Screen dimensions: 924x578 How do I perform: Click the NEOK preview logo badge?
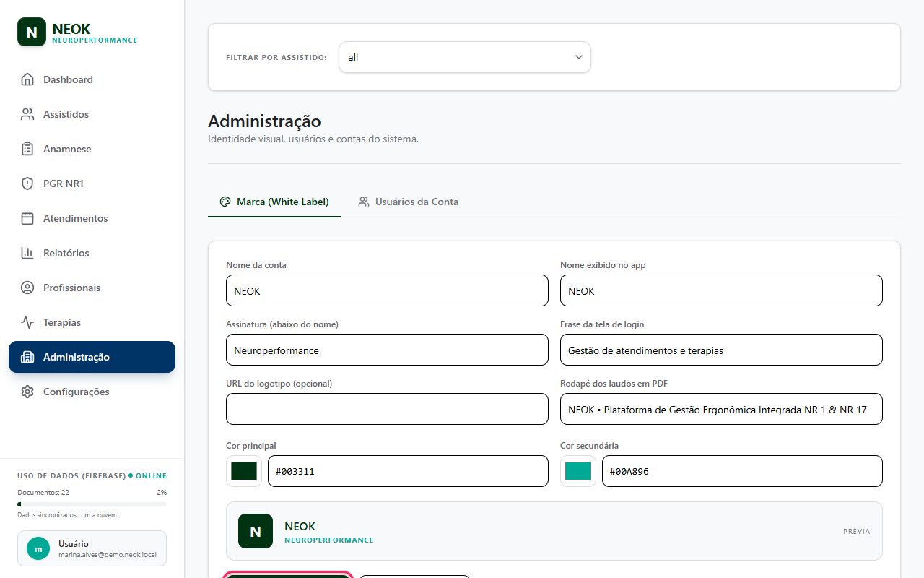[256, 531]
